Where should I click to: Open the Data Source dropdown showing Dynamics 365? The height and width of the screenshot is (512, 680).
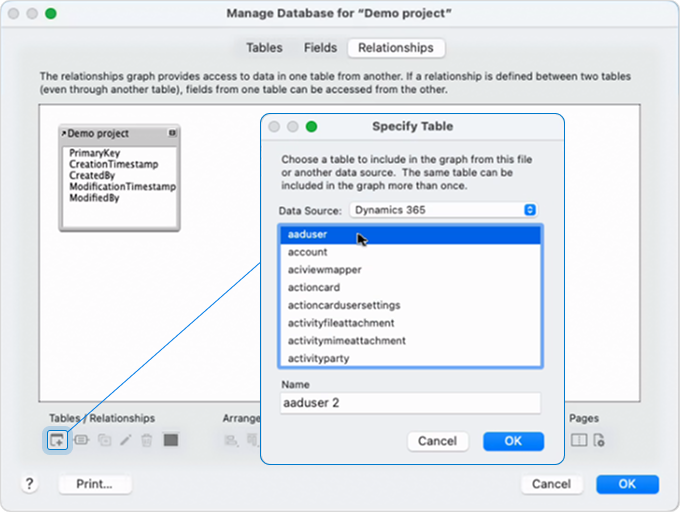[x=443, y=210]
